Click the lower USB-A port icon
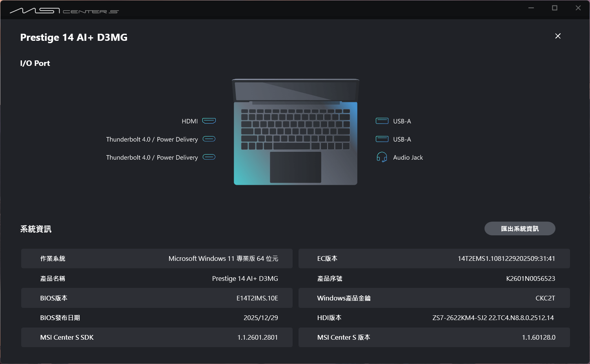590x364 pixels. (382, 139)
